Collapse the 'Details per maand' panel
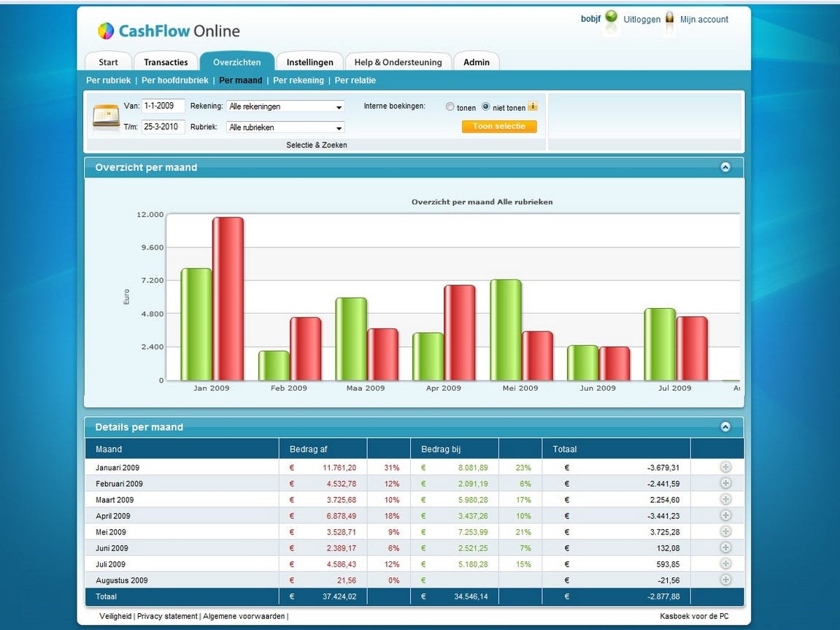840x630 pixels. pyautogui.click(x=725, y=427)
